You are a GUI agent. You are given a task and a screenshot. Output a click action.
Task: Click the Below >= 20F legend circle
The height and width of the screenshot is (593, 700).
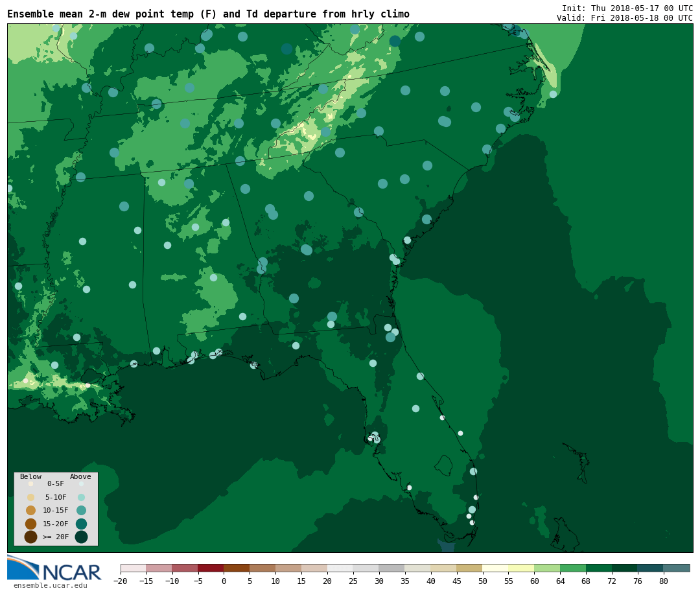click(x=31, y=537)
